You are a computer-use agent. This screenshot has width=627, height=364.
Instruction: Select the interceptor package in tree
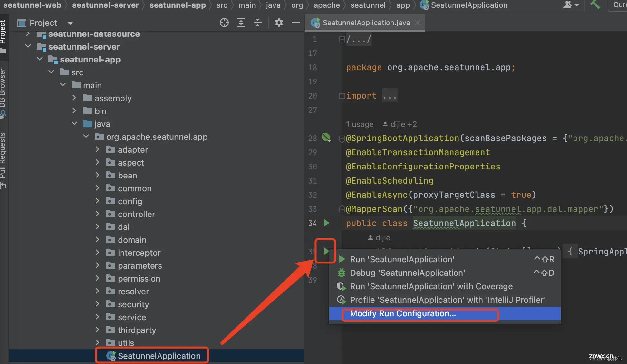coord(139,253)
